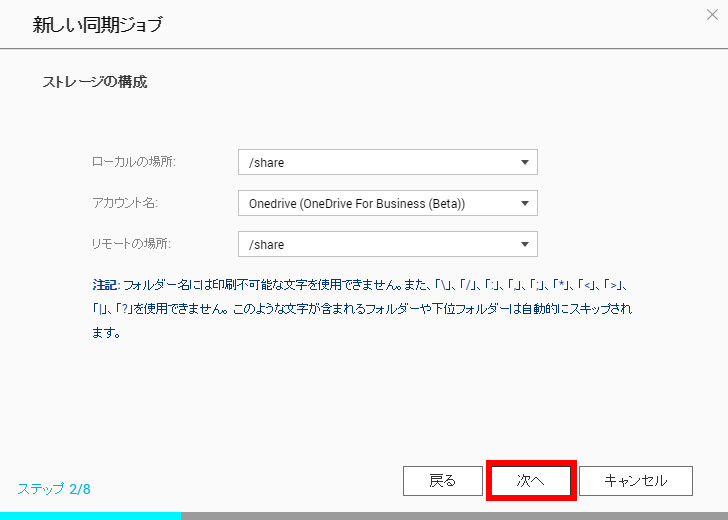Close the 新しい同期ジョブ dialog with the X
Image resolution: width=728 pixels, height=520 pixels.
pyautogui.click(x=712, y=15)
